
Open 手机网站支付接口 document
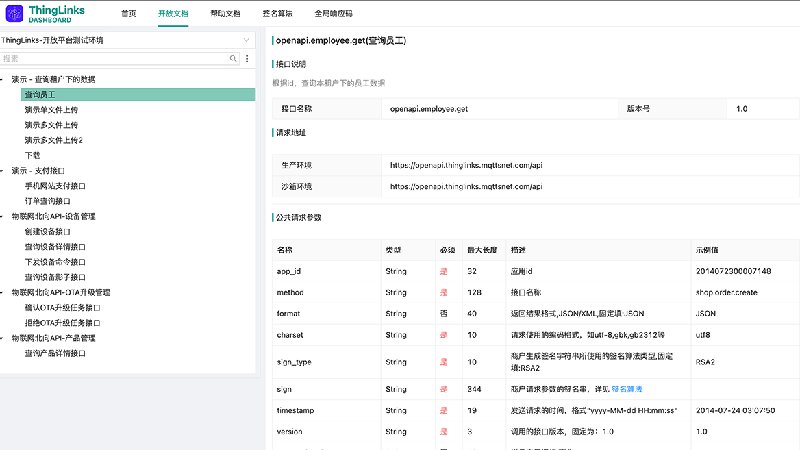point(55,186)
